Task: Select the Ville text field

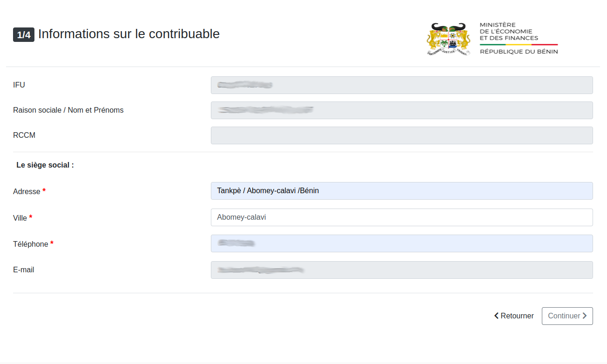Action: tap(402, 217)
